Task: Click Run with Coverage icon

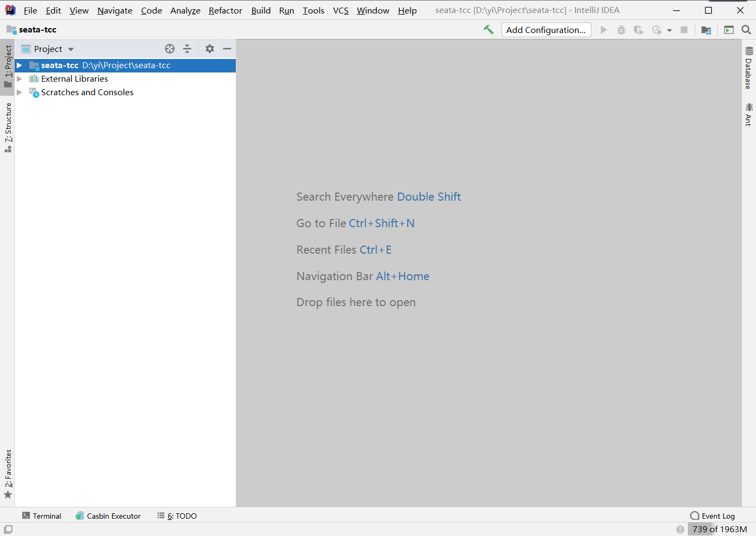Action: (x=639, y=30)
